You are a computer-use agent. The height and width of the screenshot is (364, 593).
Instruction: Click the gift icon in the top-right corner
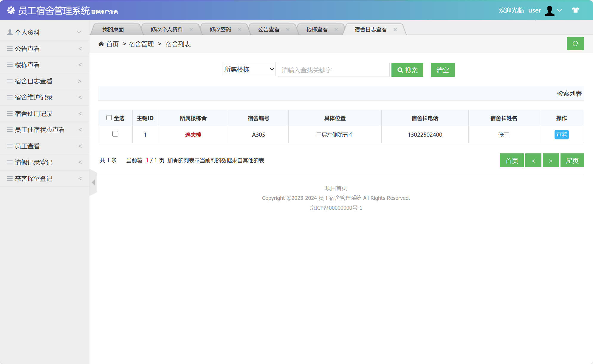[575, 10]
